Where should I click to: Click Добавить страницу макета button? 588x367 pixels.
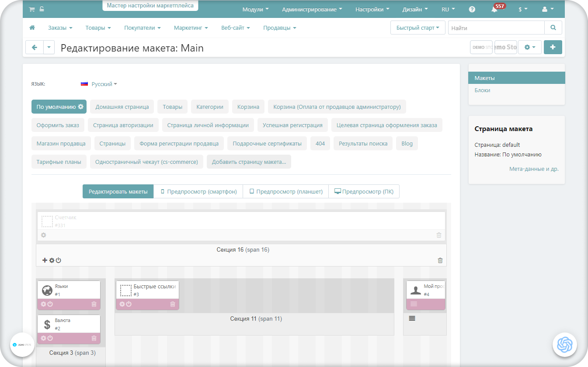(x=249, y=162)
